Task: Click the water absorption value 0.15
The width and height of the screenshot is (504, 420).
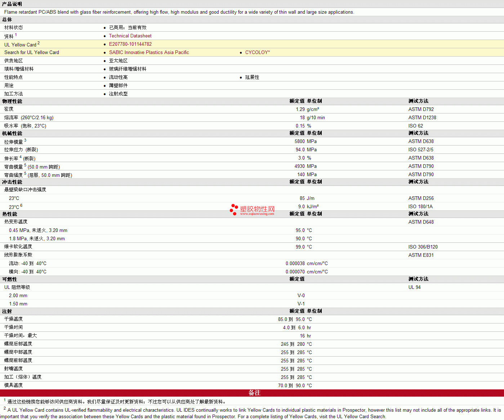Action: click(300, 126)
